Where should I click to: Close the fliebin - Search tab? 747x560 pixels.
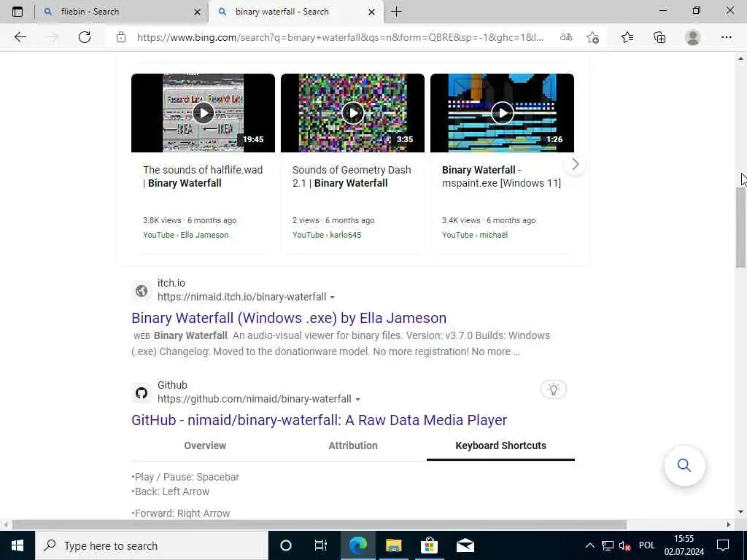pos(197,12)
